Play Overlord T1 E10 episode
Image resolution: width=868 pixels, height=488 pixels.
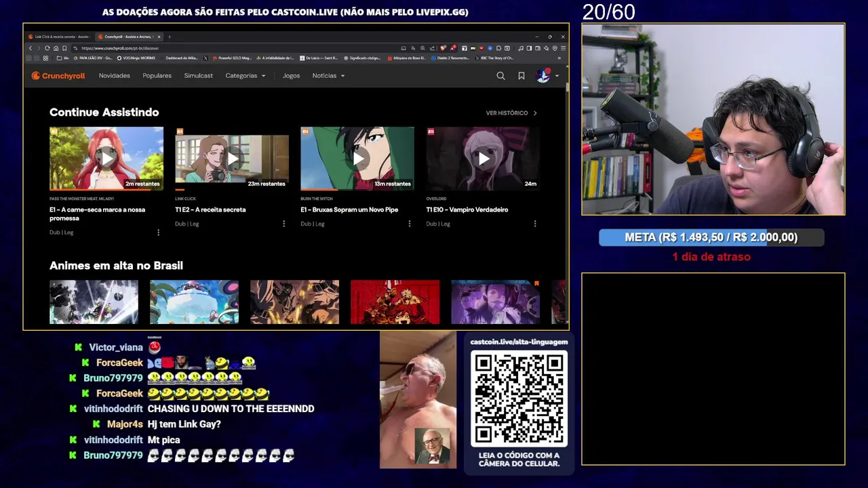click(x=484, y=159)
